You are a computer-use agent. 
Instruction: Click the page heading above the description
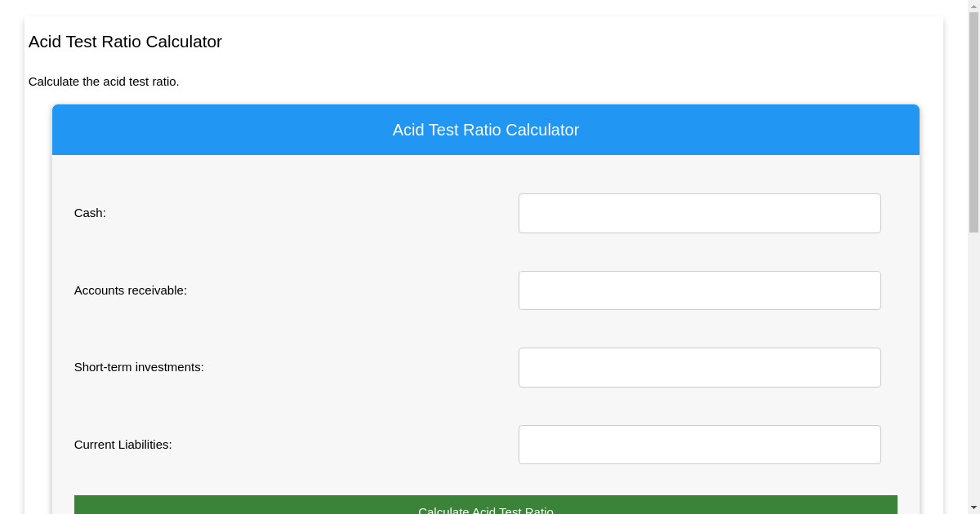pyautogui.click(x=125, y=42)
